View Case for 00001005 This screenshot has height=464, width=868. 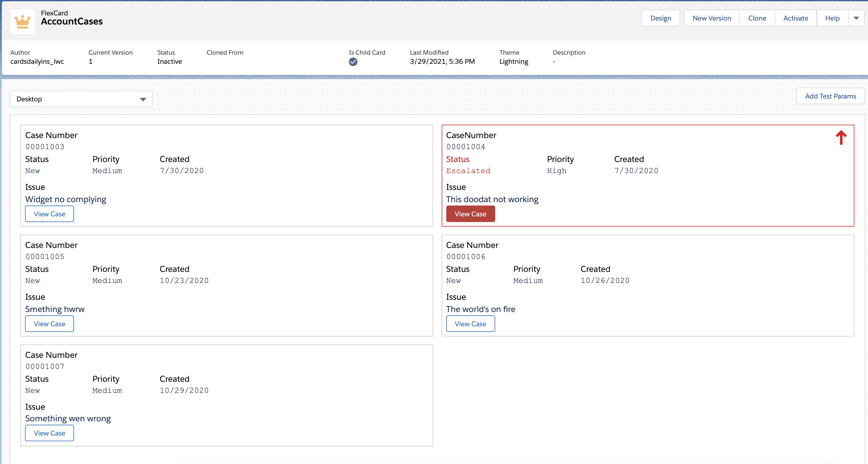(50, 324)
